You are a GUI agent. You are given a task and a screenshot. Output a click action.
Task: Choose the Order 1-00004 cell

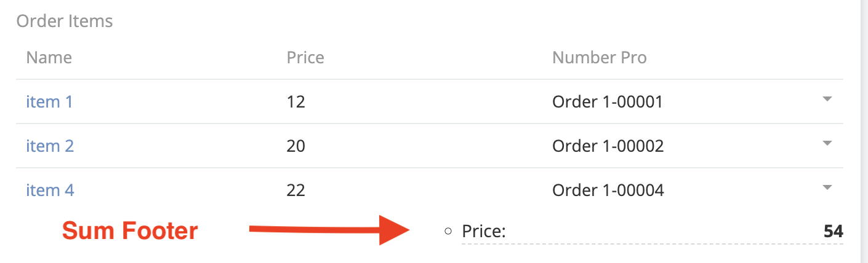(608, 190)
